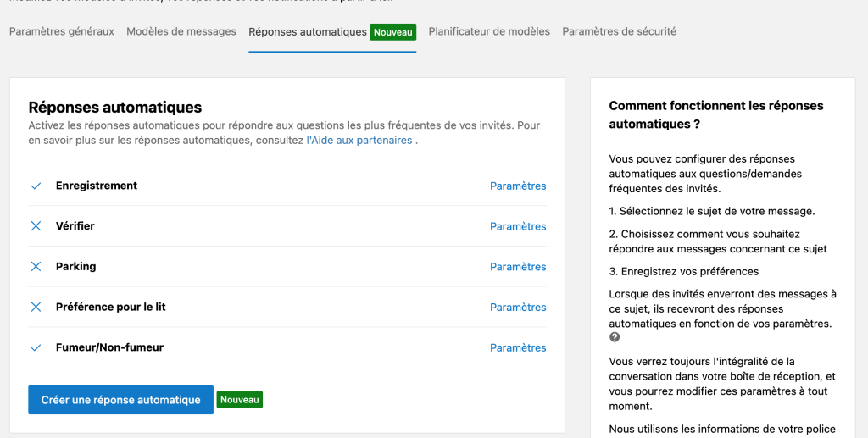Go to Planificateur de modèles tab
This screenshot has width=868, height=438.
pyautogui.click(x=489, y=31)
